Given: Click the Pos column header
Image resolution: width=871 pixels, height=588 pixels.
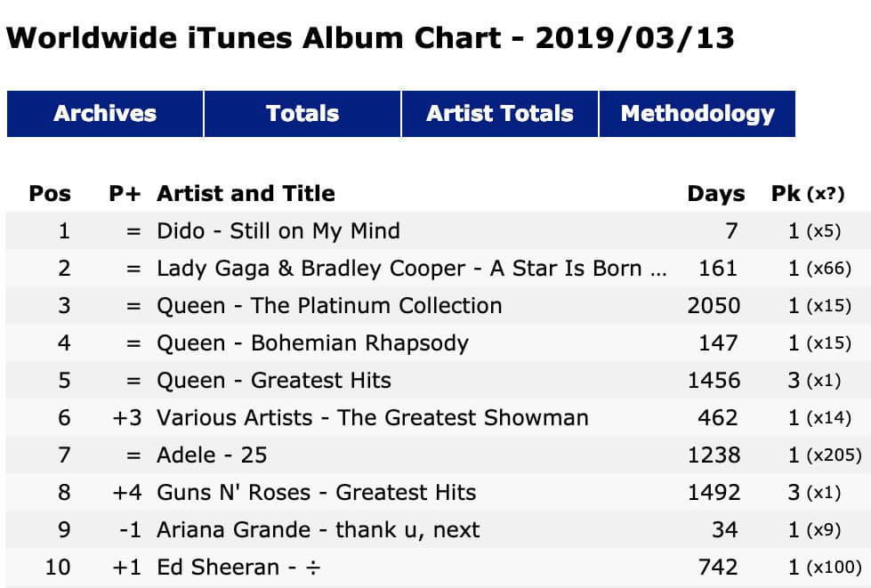Looking at the screenshot, I should click(50, 194).
